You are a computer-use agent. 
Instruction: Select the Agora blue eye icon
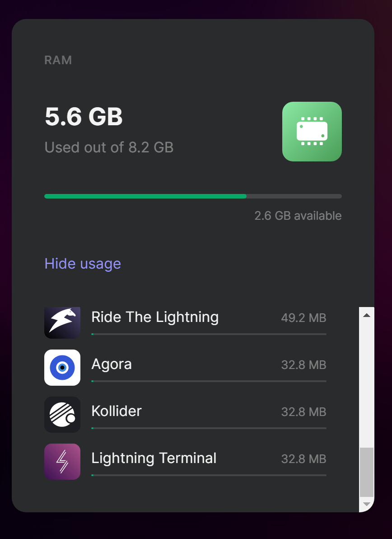click(62, 368)
